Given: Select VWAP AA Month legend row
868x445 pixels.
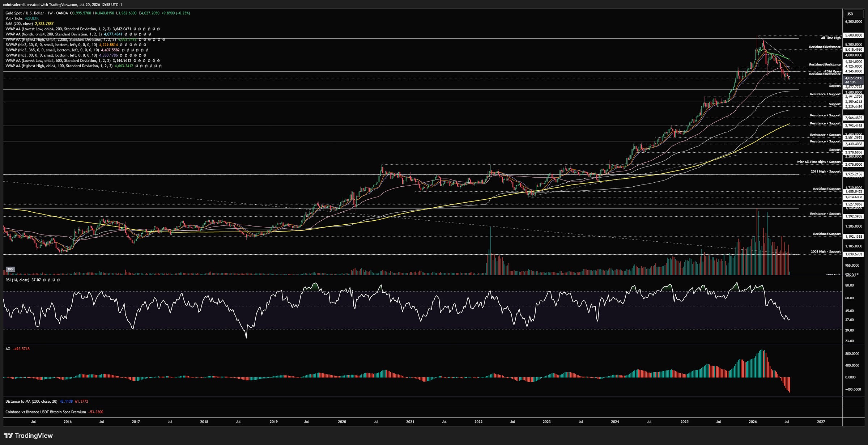Looking at the screenshot, I should [x=78, y=34].
